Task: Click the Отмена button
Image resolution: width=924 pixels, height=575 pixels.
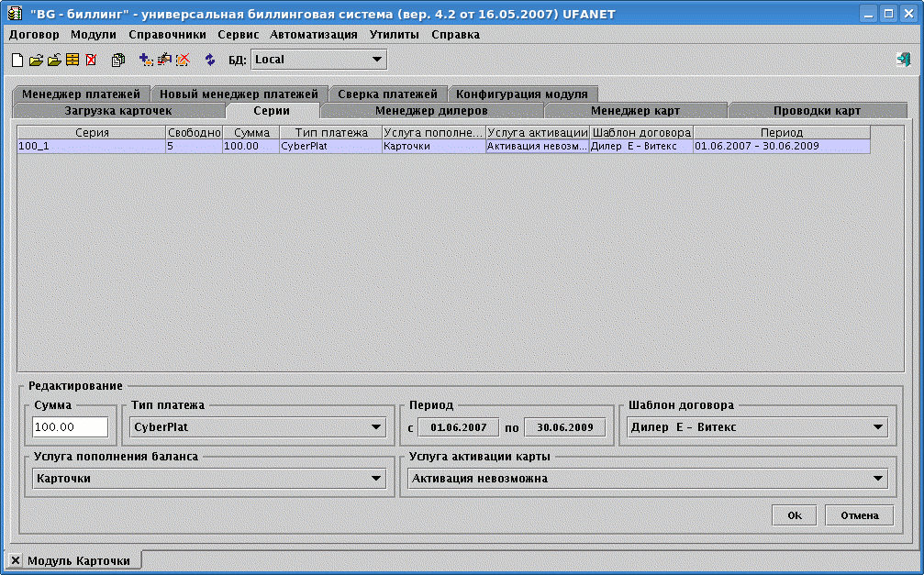Action: click(859, 515)
